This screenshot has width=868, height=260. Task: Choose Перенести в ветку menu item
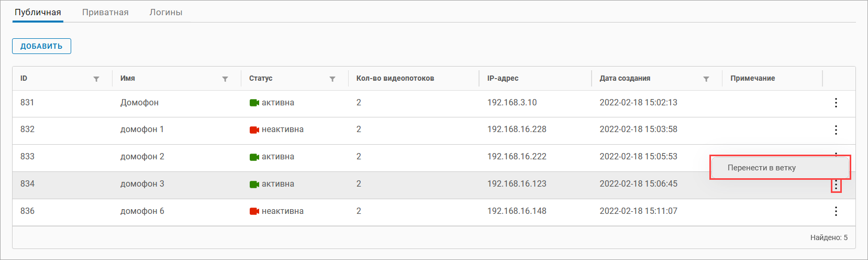(762, 168)
